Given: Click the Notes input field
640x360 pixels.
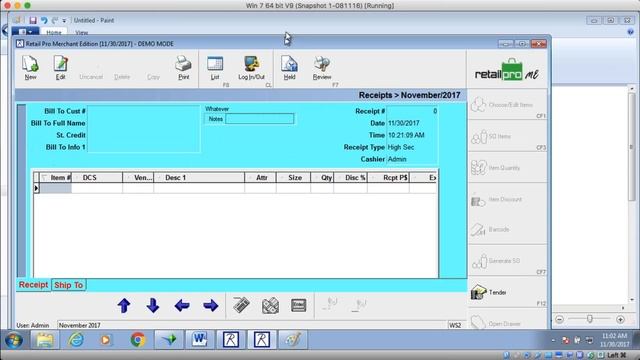Looking at the screenshot, I should [x=260, y=119].
